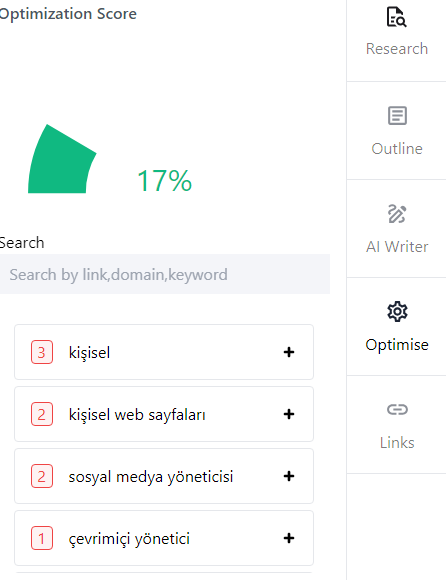Click the plus icon beside kişisel
The height and width of the screenshot is (580, 446).
[x=289, y=352]
